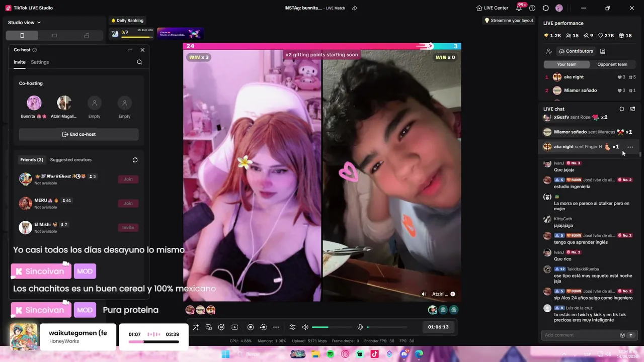Click the replay clip capture icon
The image size is (644, 362).
263,327
